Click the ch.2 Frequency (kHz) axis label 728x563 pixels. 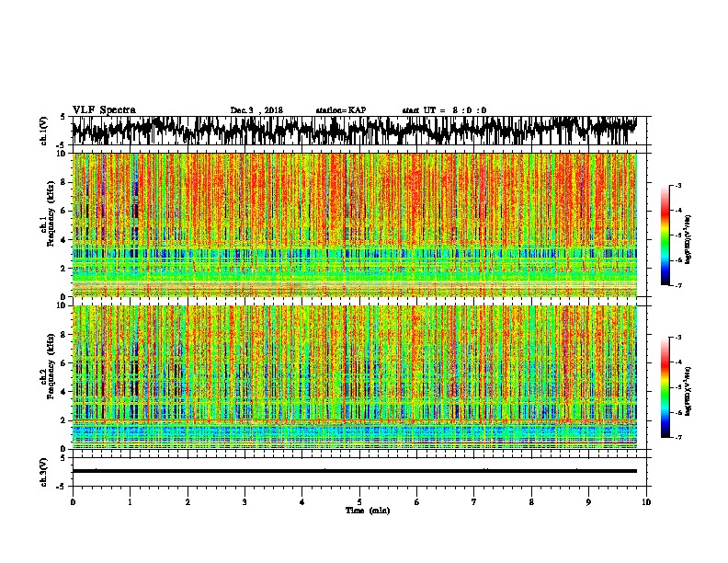click(47, 366)
